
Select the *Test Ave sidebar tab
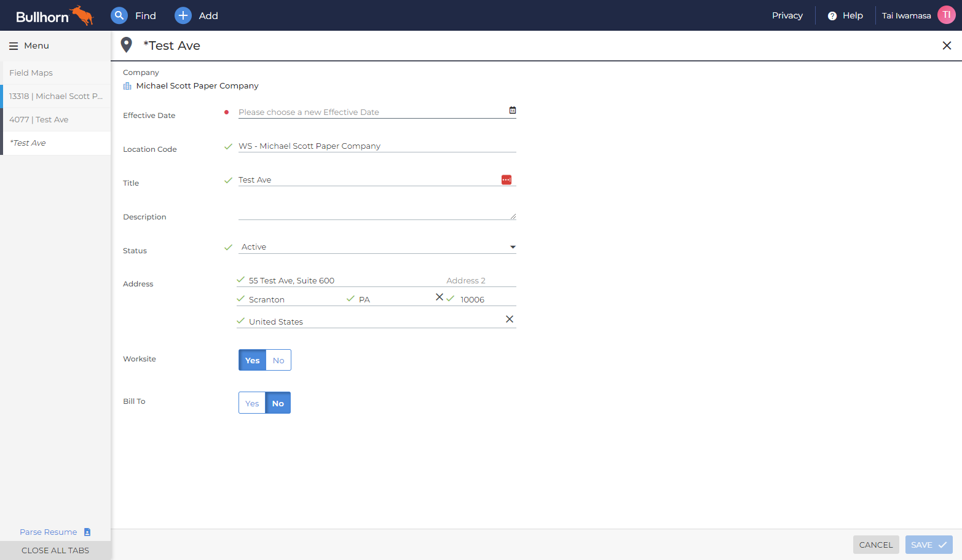57,143
